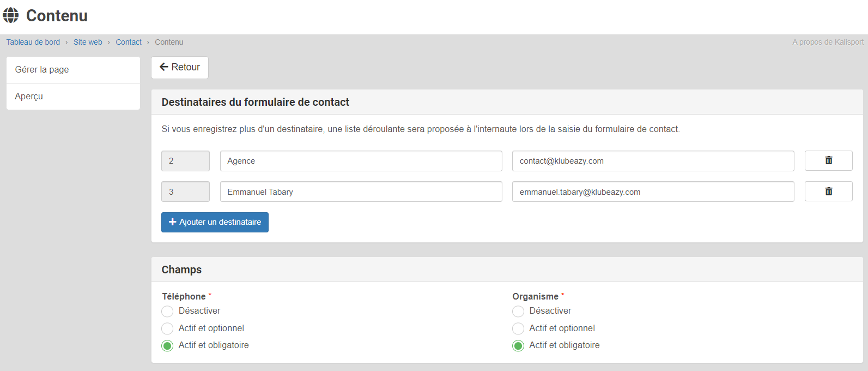Image resolution: width=868 pixels, height=371 pixels.
Task: Delete the Agence recipient with trash icon
Action: click(x=828, y=160)
